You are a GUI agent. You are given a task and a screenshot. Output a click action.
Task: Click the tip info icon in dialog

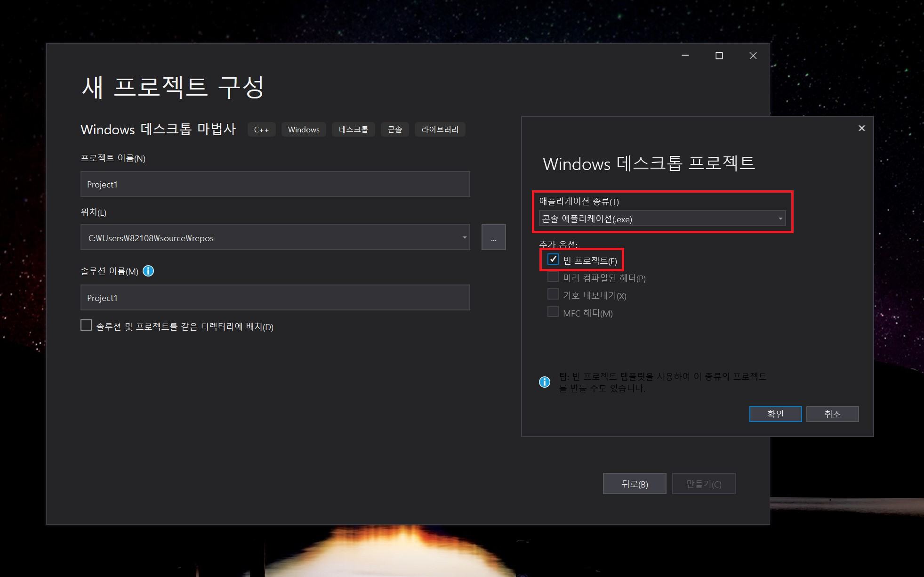(x=544, y=382)
